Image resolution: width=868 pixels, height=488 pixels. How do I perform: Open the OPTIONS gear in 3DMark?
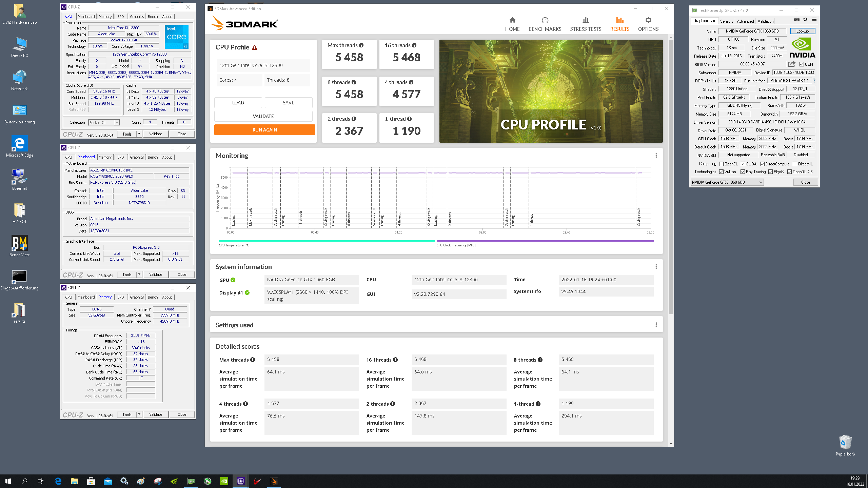[x=648, y=24]
